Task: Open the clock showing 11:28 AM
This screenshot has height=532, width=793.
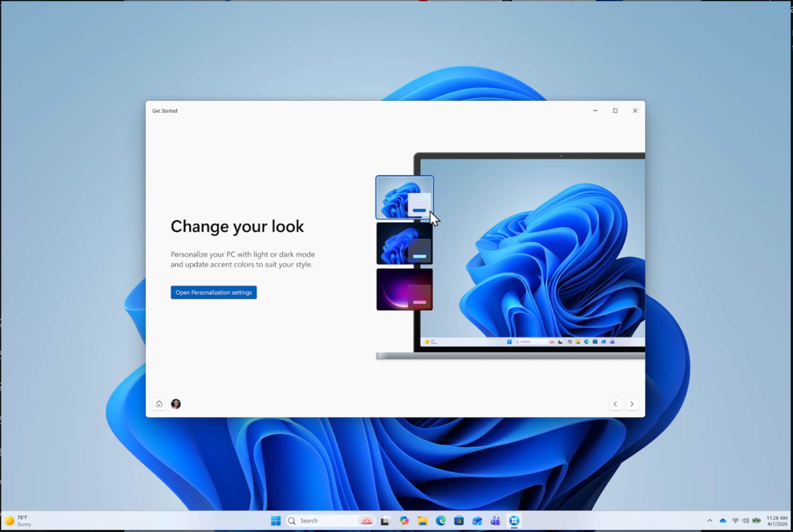Action: pyautogui.click(x=777, y=521)
